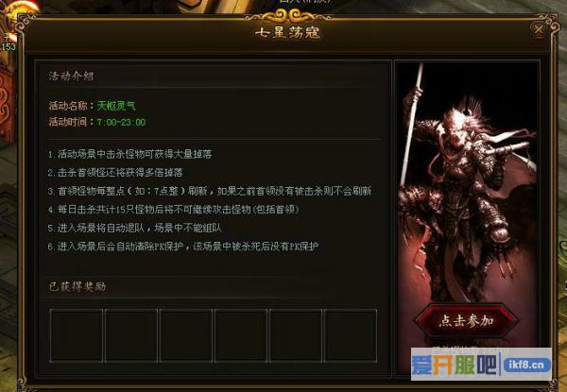Click the 7:00~23:00 activity time
The height and width of the screenshot is (392, 567).
(x=121, y=122)
